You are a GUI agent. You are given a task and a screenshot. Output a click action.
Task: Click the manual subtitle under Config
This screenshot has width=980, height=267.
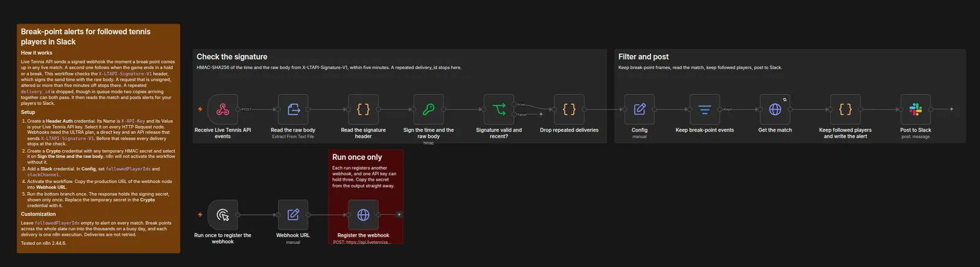pos(639,137)
